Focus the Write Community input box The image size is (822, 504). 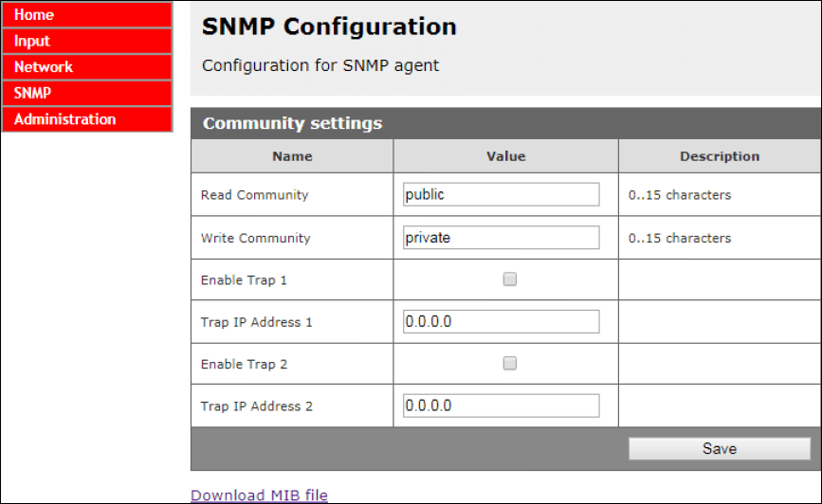(501, 238)
